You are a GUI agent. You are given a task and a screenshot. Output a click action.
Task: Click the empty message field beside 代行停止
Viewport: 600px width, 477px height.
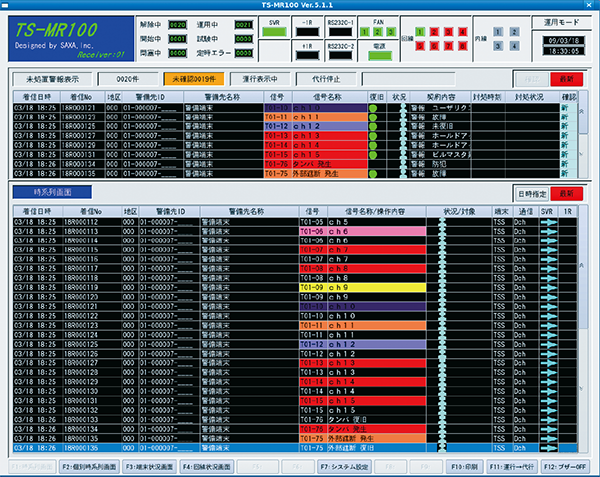408,79
